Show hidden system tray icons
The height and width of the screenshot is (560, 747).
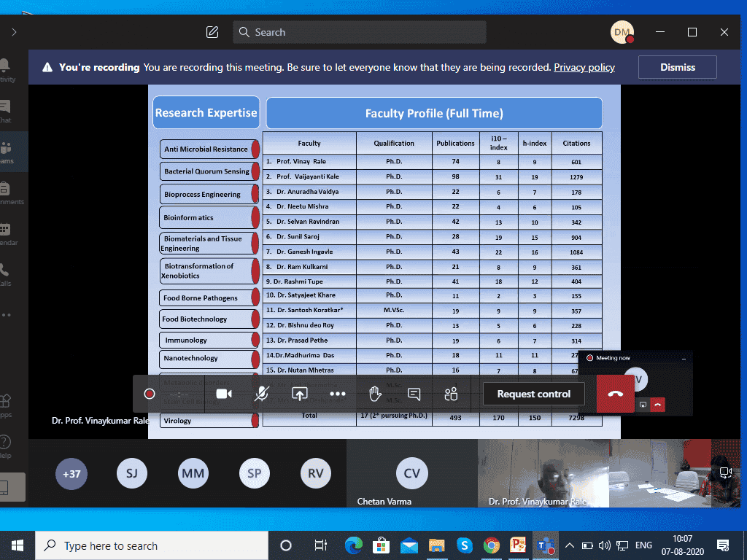click(570, 545)
